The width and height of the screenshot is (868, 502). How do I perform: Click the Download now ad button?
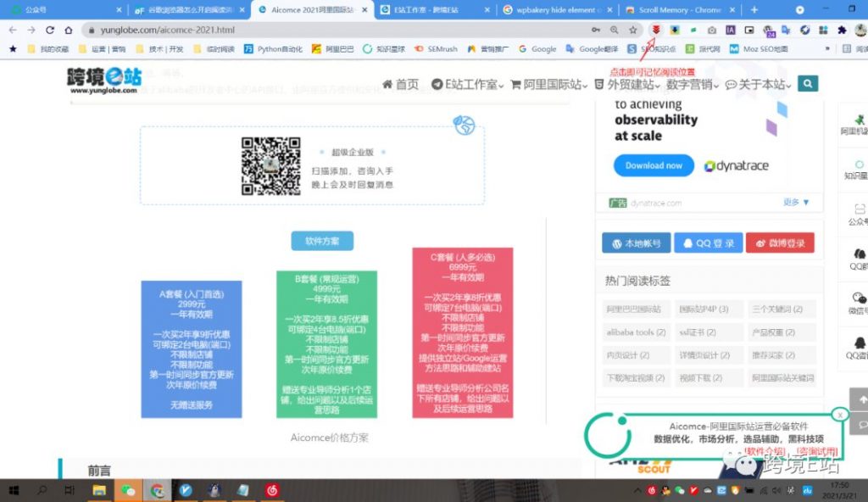coord(654,165)
